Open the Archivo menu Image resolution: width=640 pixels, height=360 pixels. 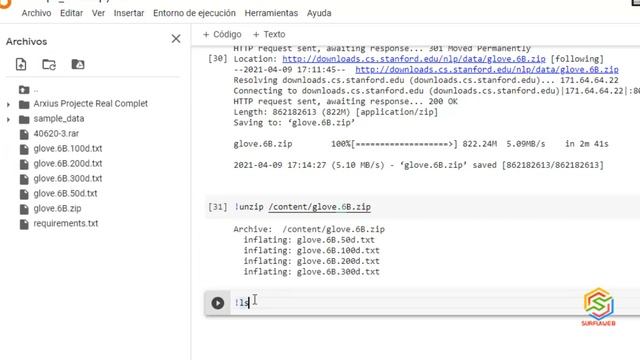[x=36, y=13]
